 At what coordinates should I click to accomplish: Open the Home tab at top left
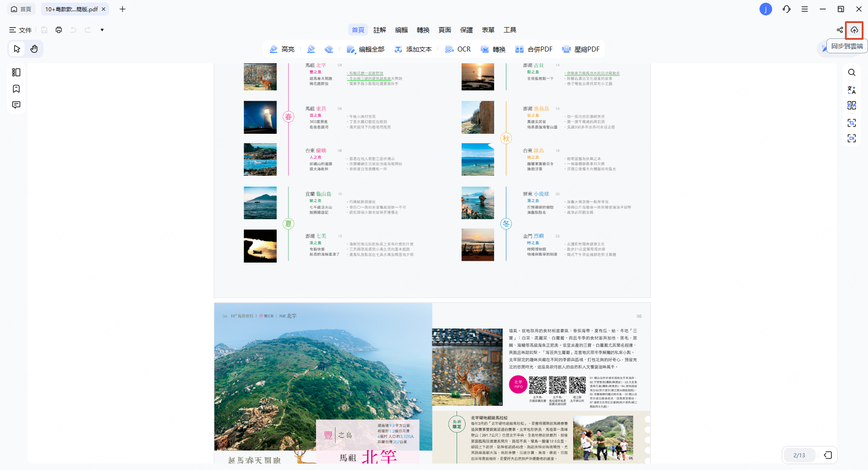[x=21, y=9]
